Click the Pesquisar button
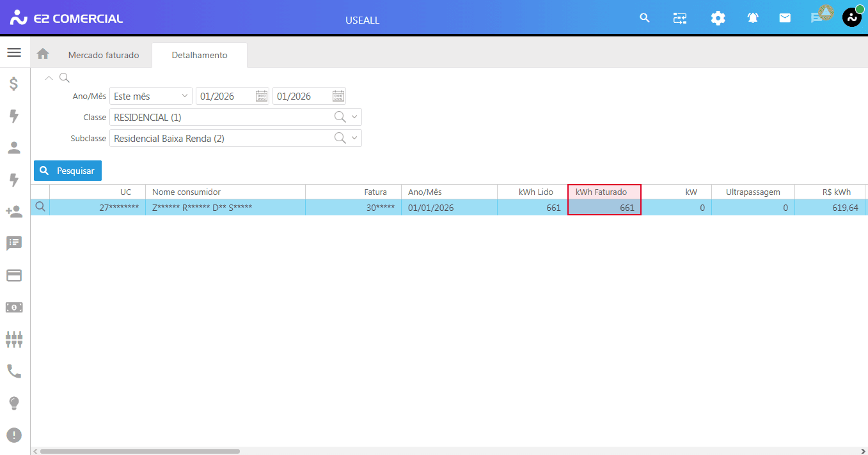This screenshot has height=455, width=868. (x=68, y=171)
